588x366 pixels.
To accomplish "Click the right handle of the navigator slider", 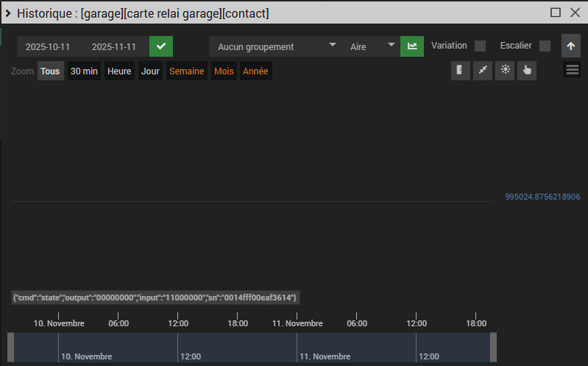I will (x=493, y=347).
